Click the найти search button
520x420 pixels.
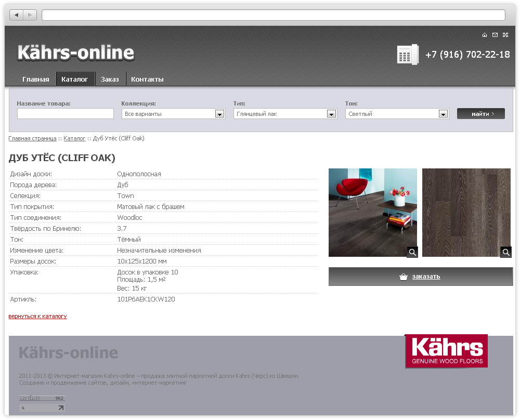481,114
